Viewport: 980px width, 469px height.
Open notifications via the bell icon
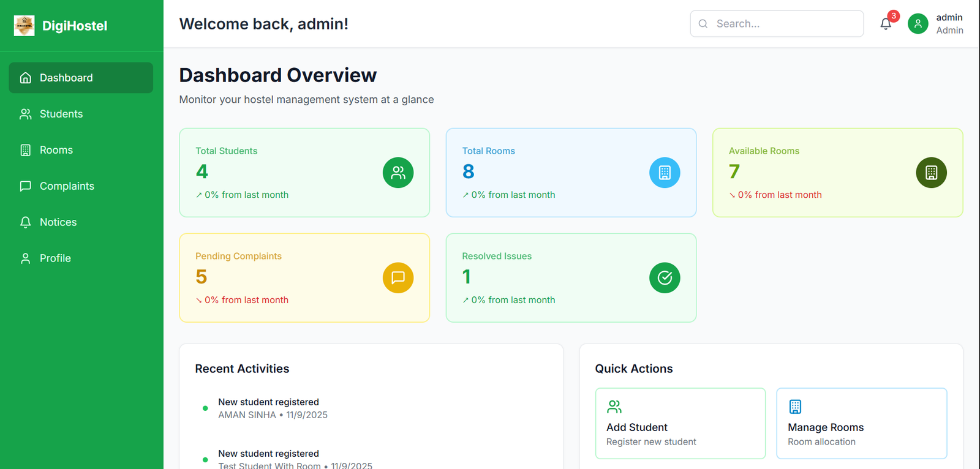point(886,24)
